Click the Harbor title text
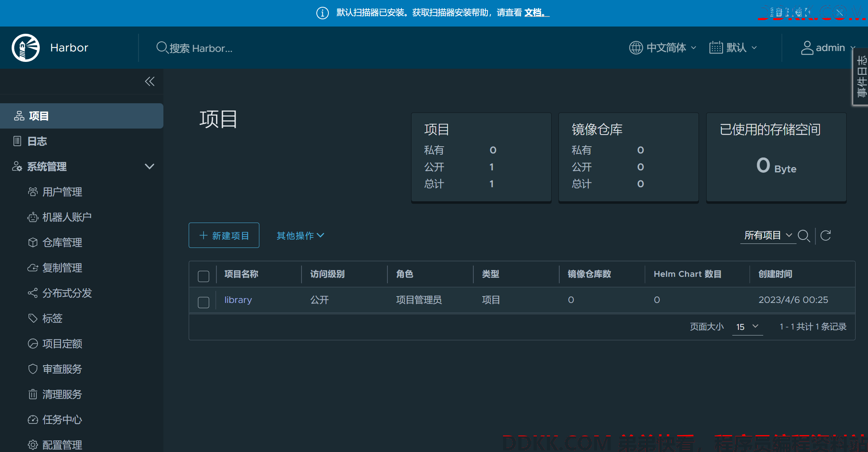Viewport: 868px width, 452px height. click(x=69, y=48)
